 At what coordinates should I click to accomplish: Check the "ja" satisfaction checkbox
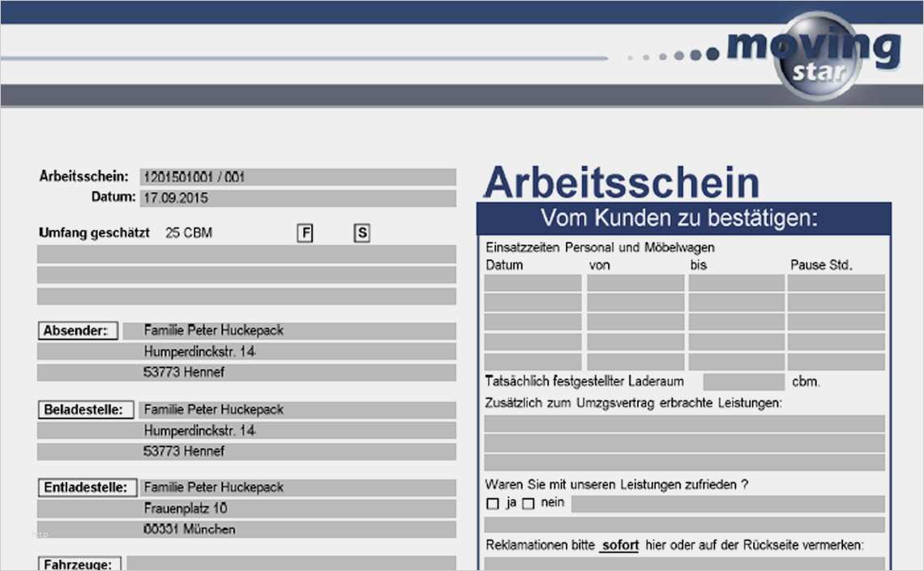pos(493,505)
